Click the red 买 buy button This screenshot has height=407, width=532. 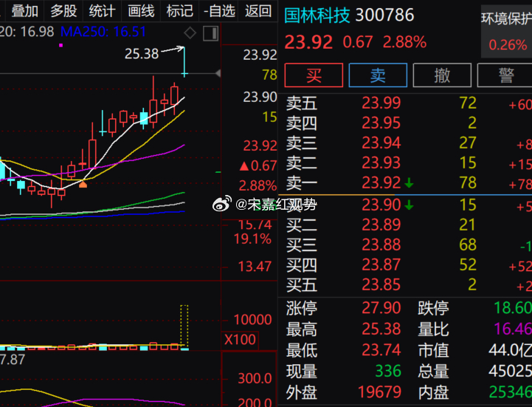[x=314, y=75]
